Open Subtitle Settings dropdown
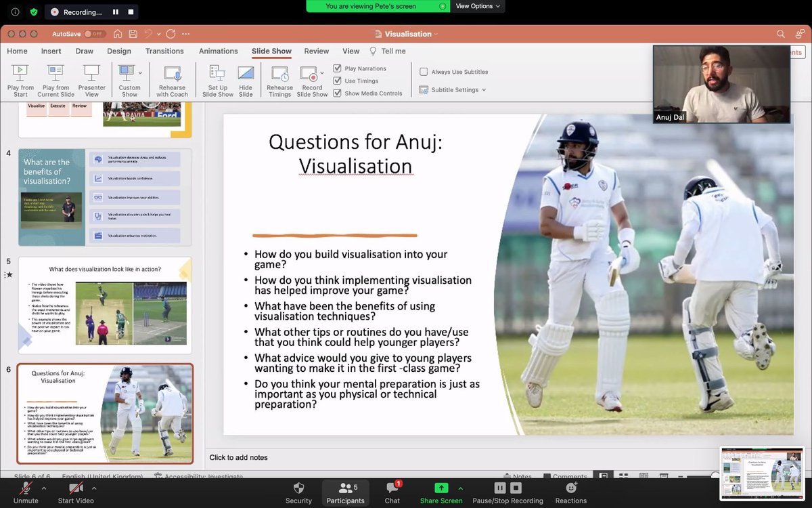Viewport: 812px width, 508px height. [x=452, y=89]
